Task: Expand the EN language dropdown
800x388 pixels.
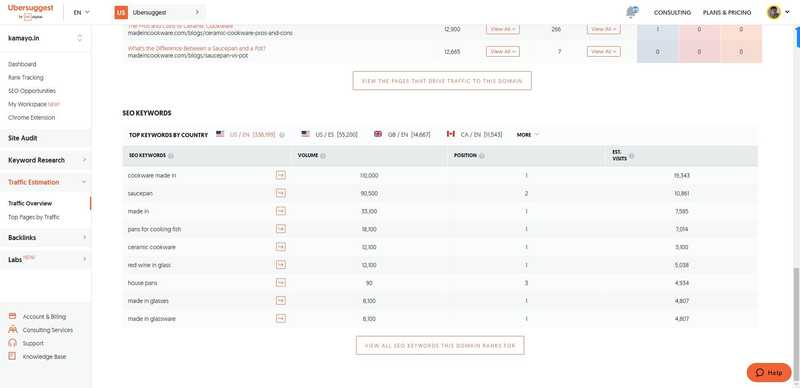Action: click(82, 12)
